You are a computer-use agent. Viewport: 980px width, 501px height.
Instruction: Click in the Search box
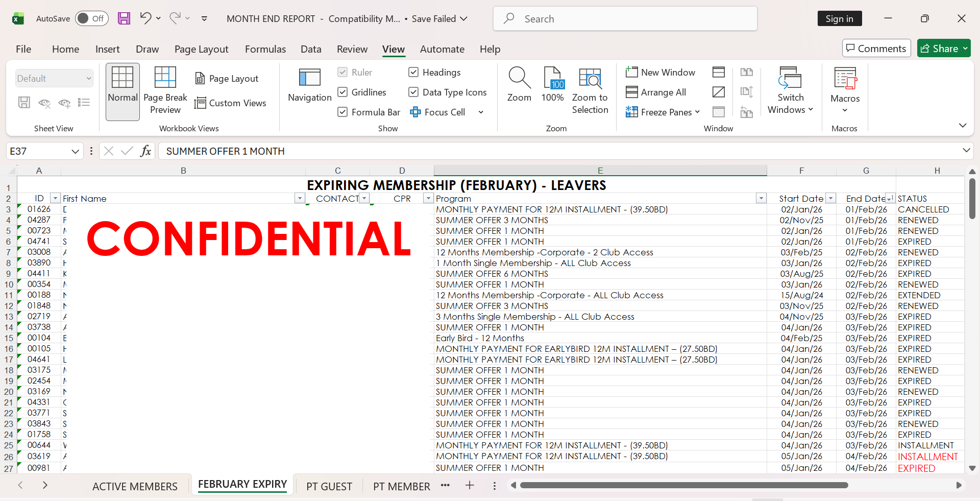point(625,19)
